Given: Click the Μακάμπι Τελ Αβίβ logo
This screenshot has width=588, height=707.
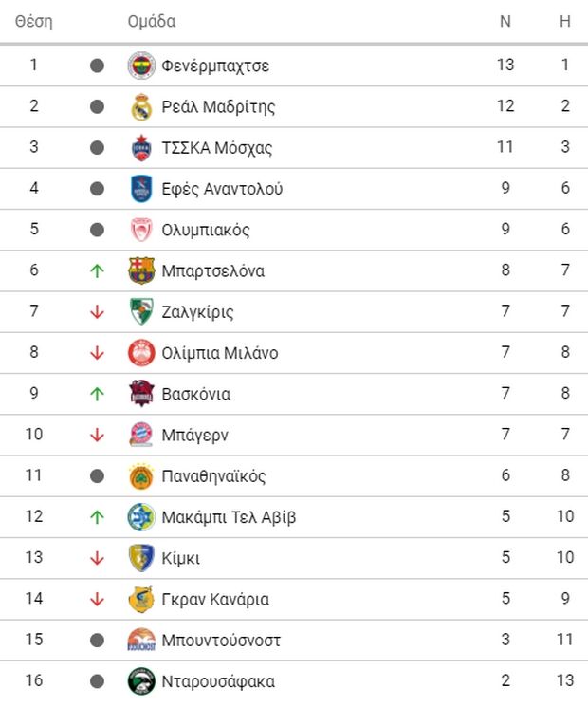Looking at the screenshot, I should tap(140, 517).
